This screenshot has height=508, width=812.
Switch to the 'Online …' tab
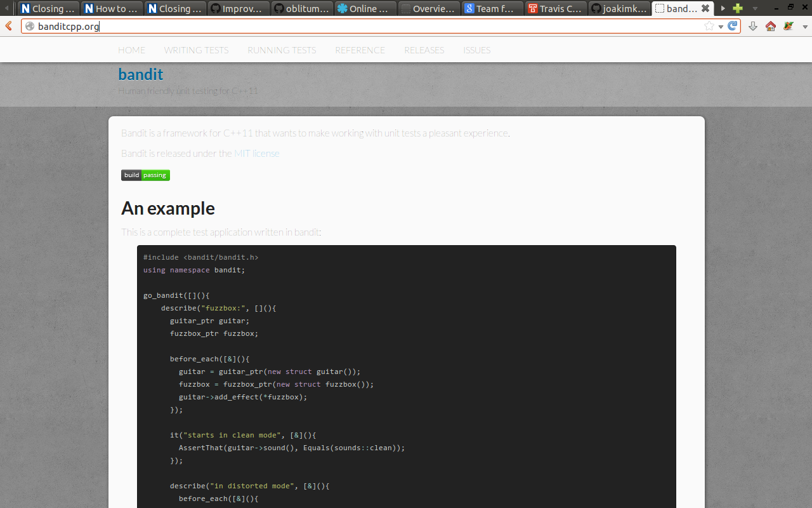click(365, 9)
